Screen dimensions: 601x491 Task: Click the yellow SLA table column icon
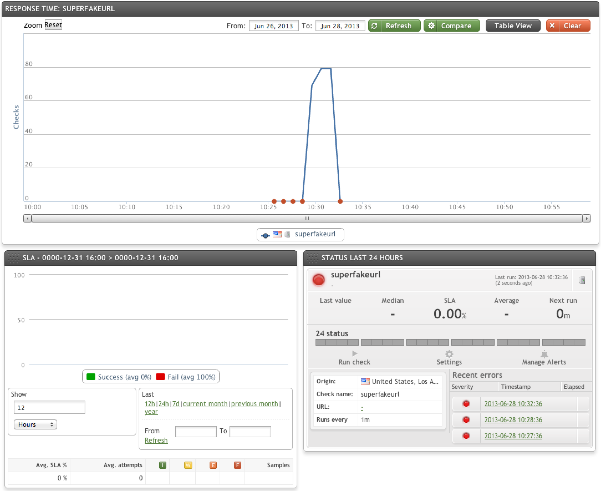click(187, 465)
